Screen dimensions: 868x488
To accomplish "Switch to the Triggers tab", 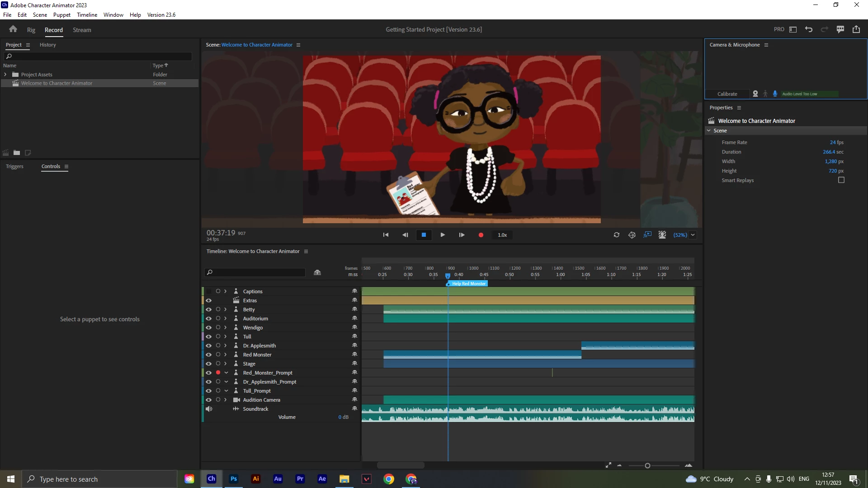I will [14, 166].
